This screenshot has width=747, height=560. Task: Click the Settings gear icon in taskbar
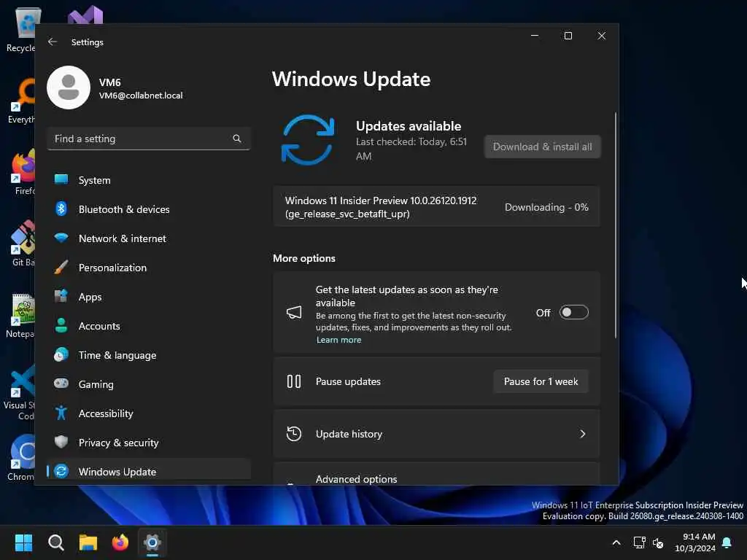tap(152, 542)
